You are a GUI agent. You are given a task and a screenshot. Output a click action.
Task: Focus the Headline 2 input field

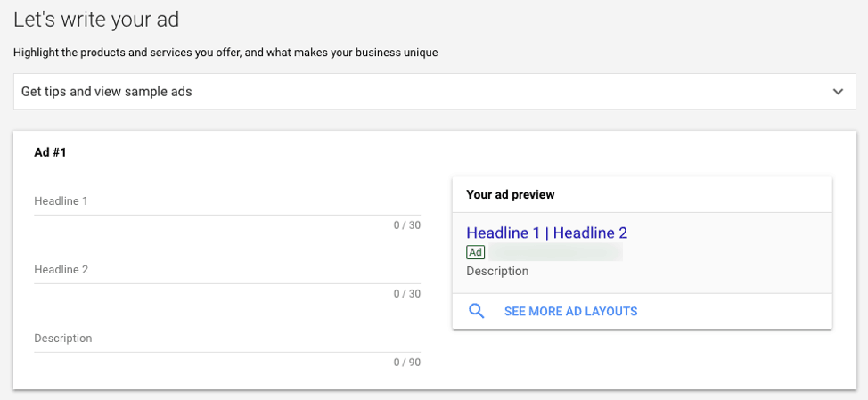click(x=227, y=271)
